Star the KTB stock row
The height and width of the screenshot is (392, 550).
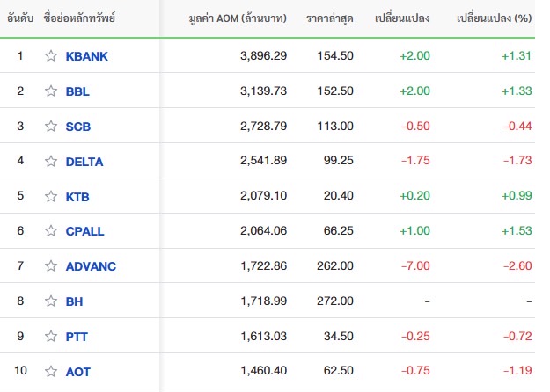(51, 196)
